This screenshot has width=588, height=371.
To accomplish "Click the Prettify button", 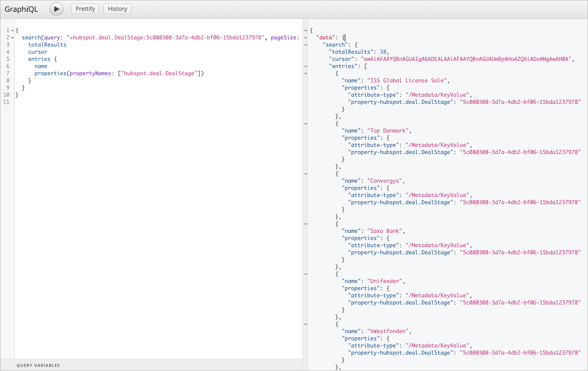I will coord(85,9).
